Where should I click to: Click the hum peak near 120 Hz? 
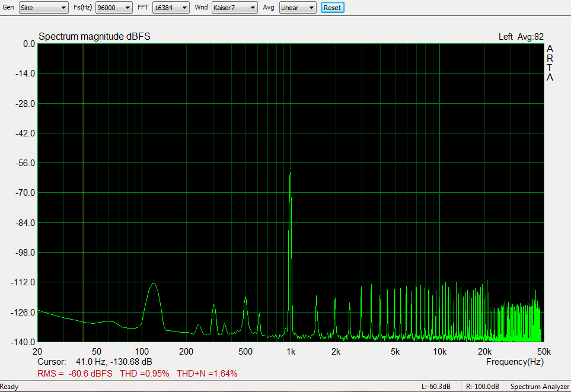click(154, 285)
